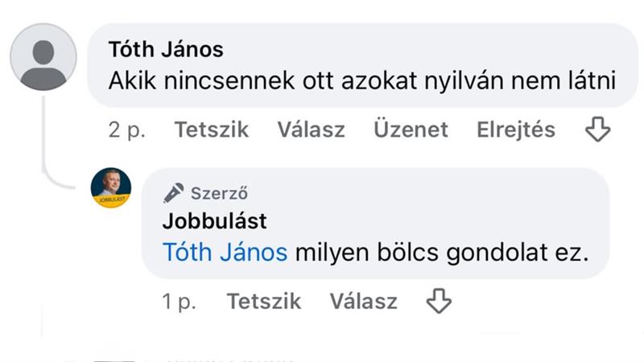Like Tóth János's comment with Tetszik
The image size is (644, 362).
pos(212,130)
